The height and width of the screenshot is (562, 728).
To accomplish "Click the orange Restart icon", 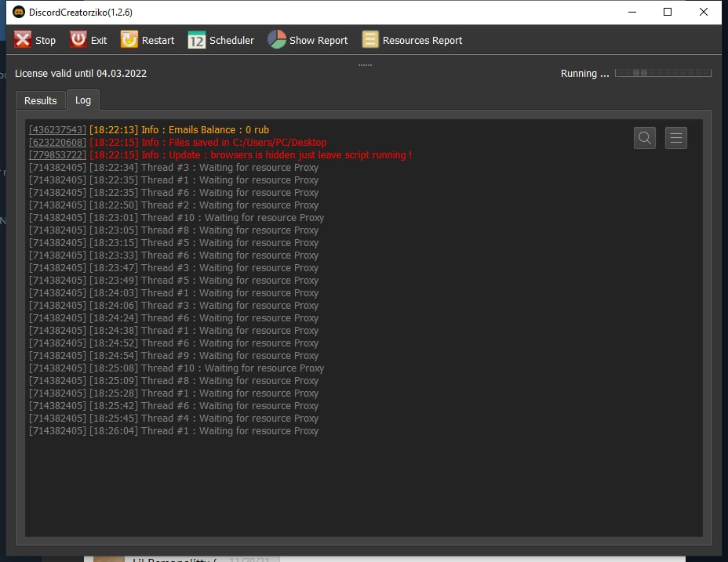I will click(x=129, y=39).
